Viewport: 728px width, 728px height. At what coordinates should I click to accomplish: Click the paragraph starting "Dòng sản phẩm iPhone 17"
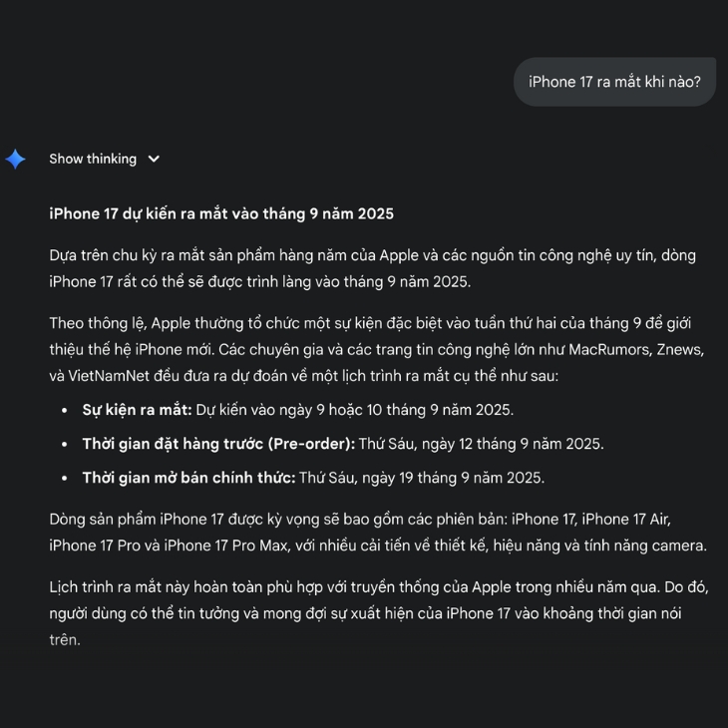tap(377, 533)
